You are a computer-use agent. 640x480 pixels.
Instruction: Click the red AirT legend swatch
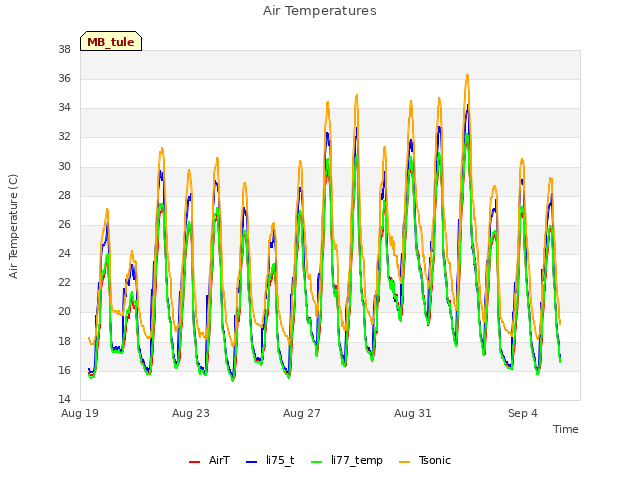(194, 462)
